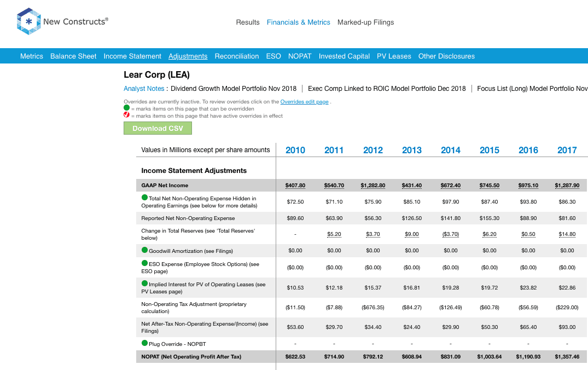588x370 pixels.
Task: Open the Other Disclosures tab
Action: (x=446, y=56)
